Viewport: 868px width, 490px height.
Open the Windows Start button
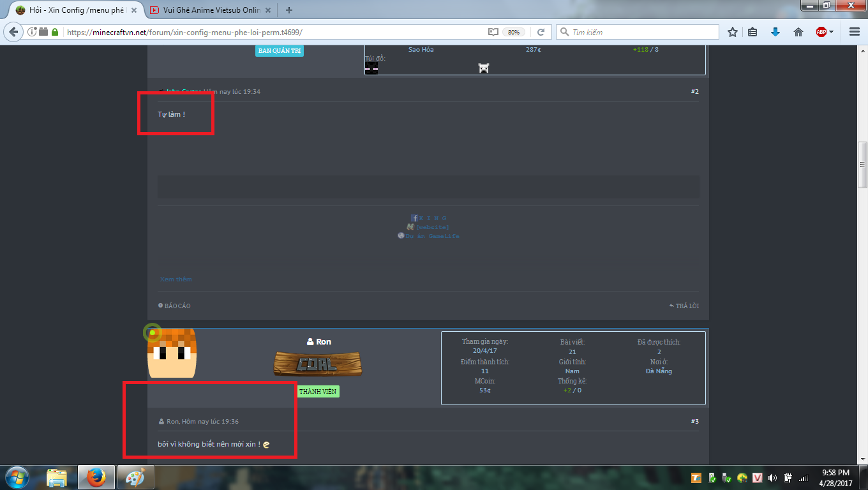point(17,477)
